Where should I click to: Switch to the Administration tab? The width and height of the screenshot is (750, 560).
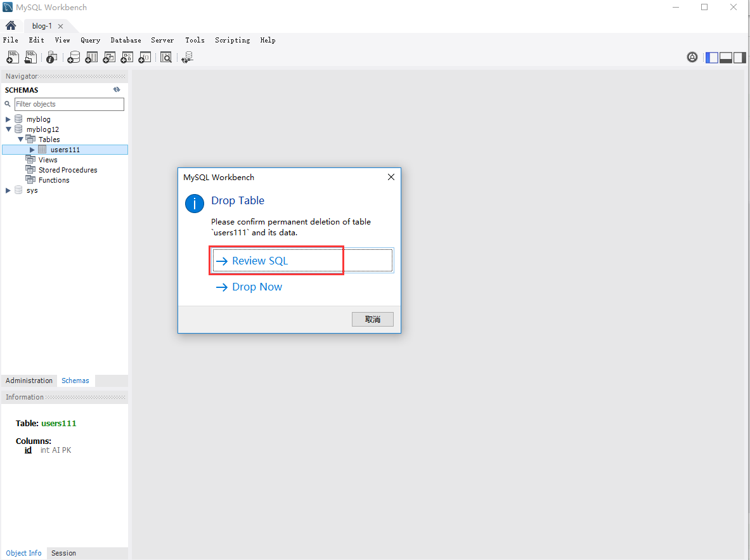coord(29,381)
